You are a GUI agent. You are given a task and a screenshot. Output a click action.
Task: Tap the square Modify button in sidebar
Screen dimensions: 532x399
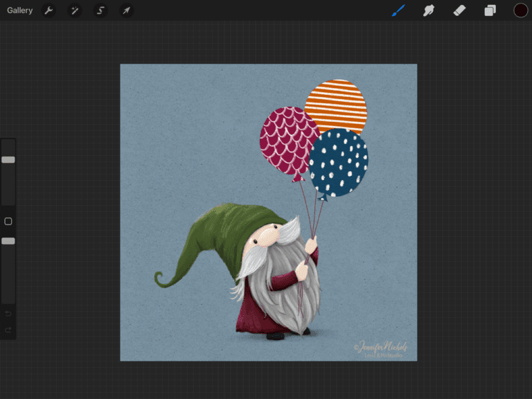[x=8, y=222]
